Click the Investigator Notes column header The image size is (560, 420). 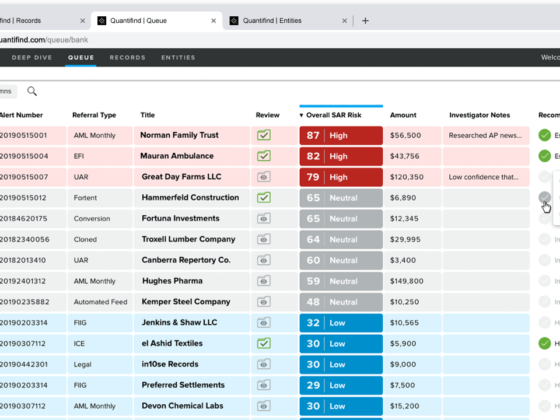479,115
